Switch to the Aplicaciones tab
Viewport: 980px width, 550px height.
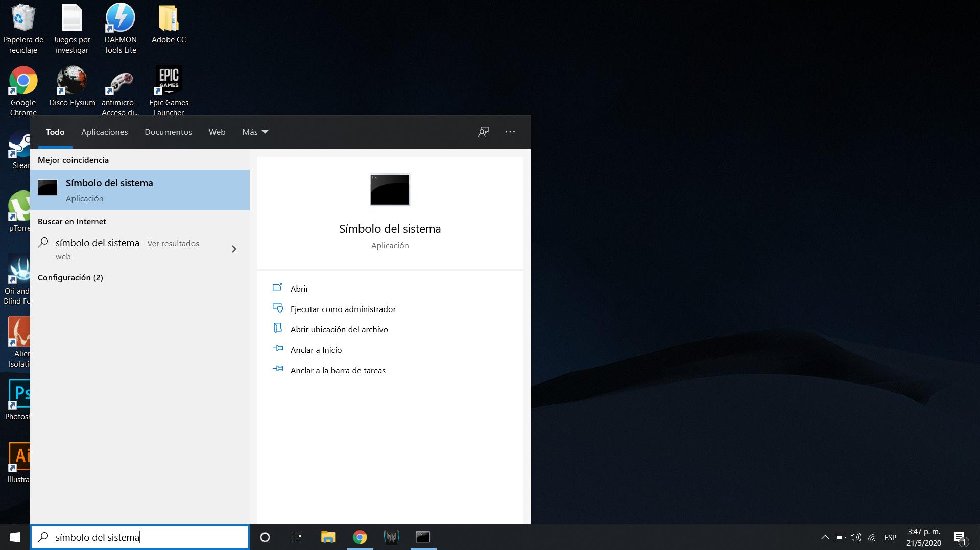pyautogui.click(x=104, y=132)
